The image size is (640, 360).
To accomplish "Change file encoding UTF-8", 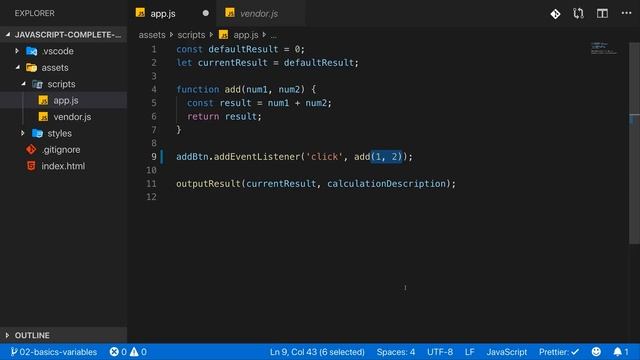I will [x=440, y=351].
